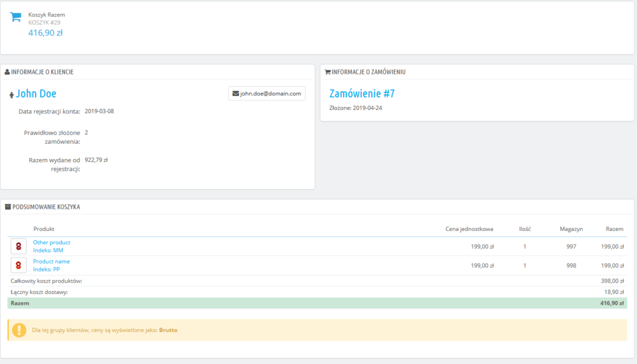The image size is (637, 364).
Task: Click the Całkowity koszt produktów label
Action: pyautogui.click(x=47, y=281)
